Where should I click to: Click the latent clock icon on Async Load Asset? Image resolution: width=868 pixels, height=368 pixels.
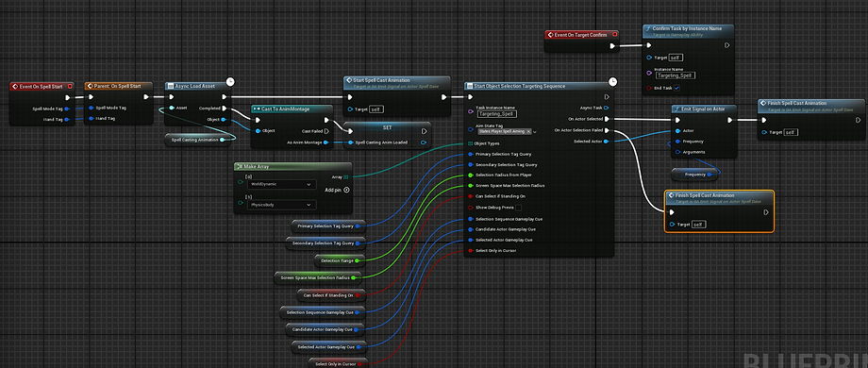click(230, 82)
